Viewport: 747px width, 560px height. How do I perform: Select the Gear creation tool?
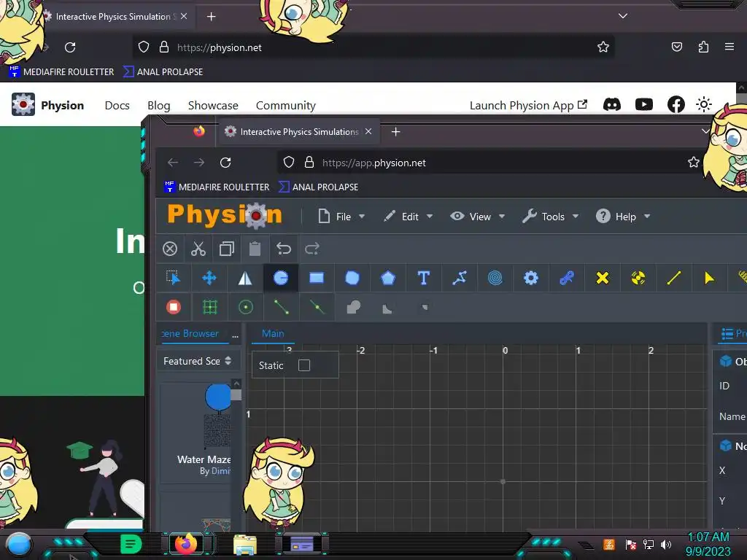[x=531, y=278]
